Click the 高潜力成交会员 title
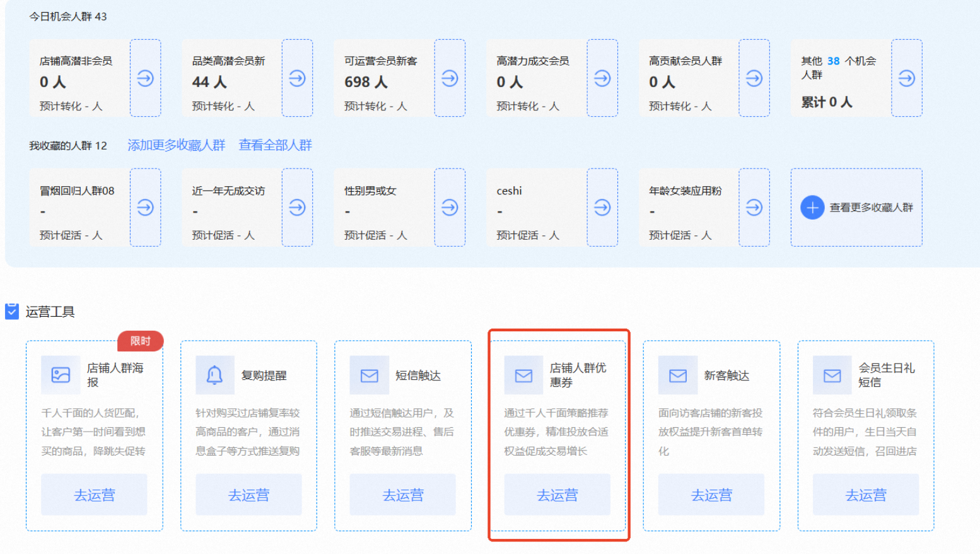 point(533,61)
